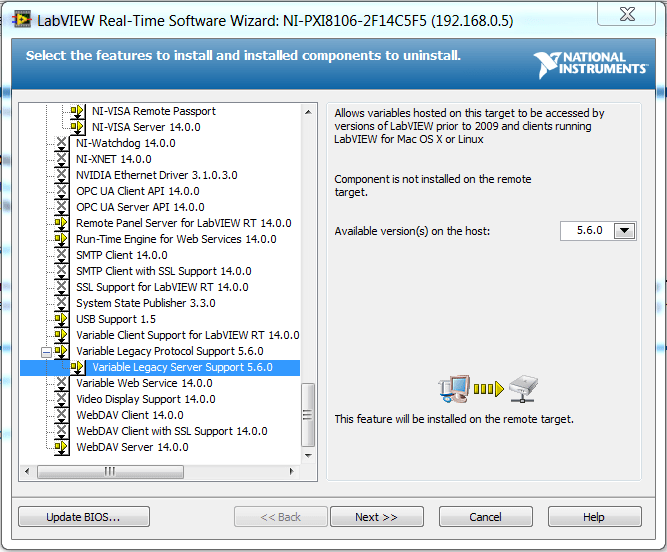Click install icon beside Variable Client Support

(x=62, y=336)
